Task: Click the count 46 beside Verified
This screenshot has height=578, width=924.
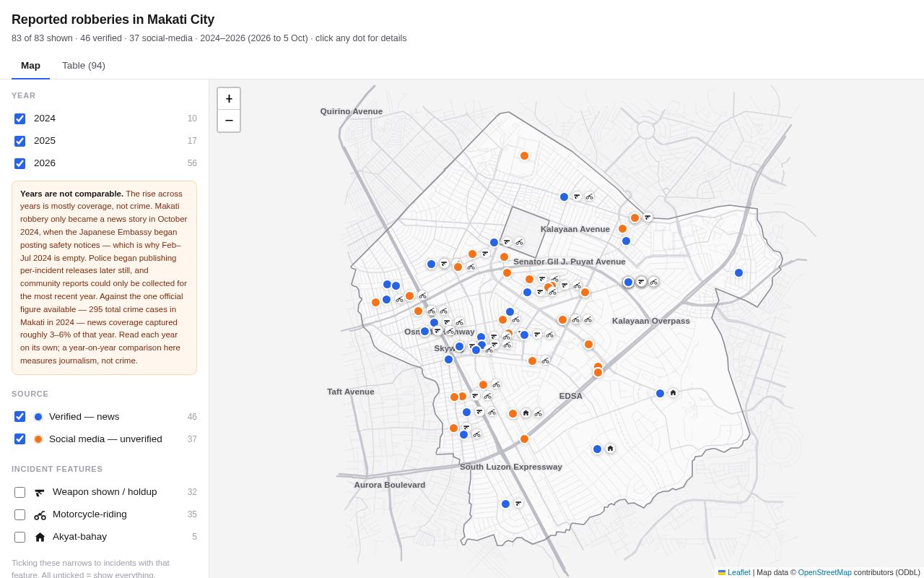Action: click(192, 417)
